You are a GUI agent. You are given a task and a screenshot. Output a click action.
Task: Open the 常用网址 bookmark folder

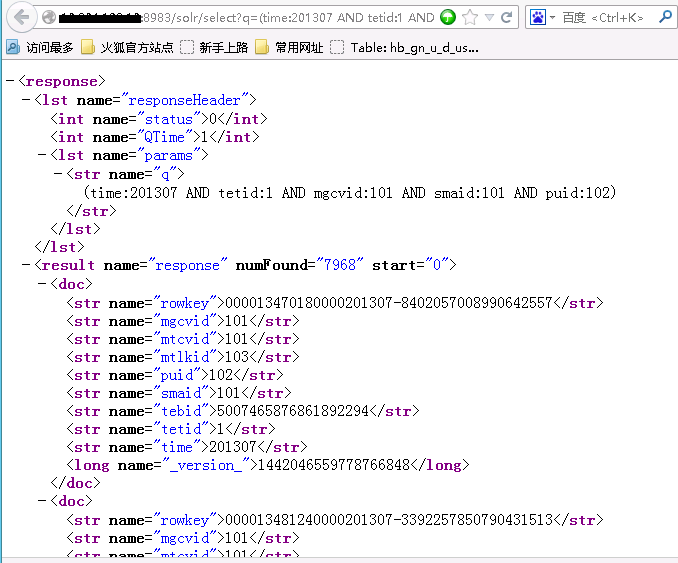[x=289, y=47]
